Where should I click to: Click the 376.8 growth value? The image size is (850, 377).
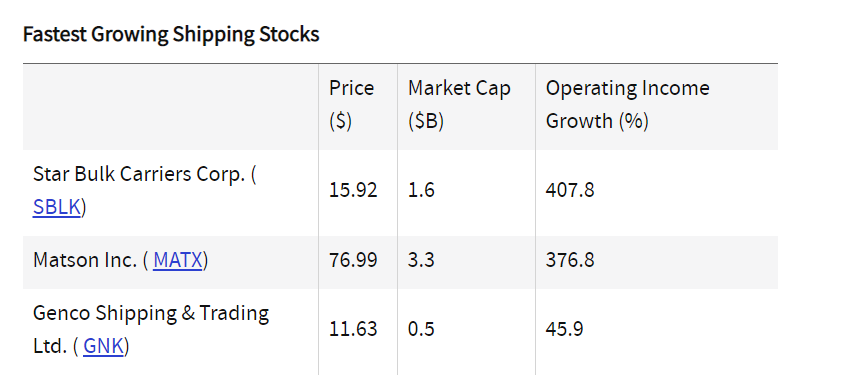pyautogui.click(x=570, y=261)
